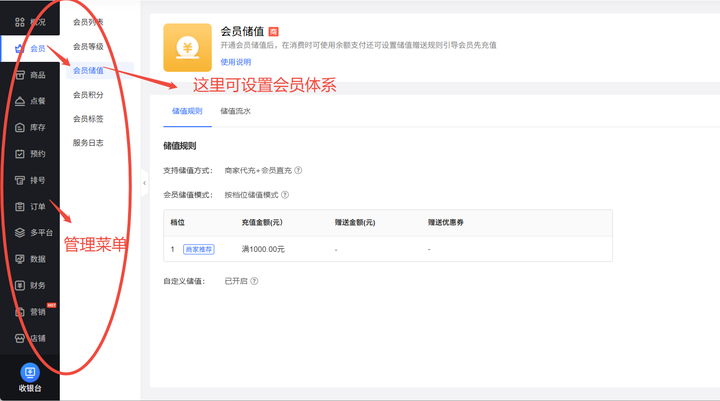
Task: Open the 店铺 shop icon
Action: [20, 339]
